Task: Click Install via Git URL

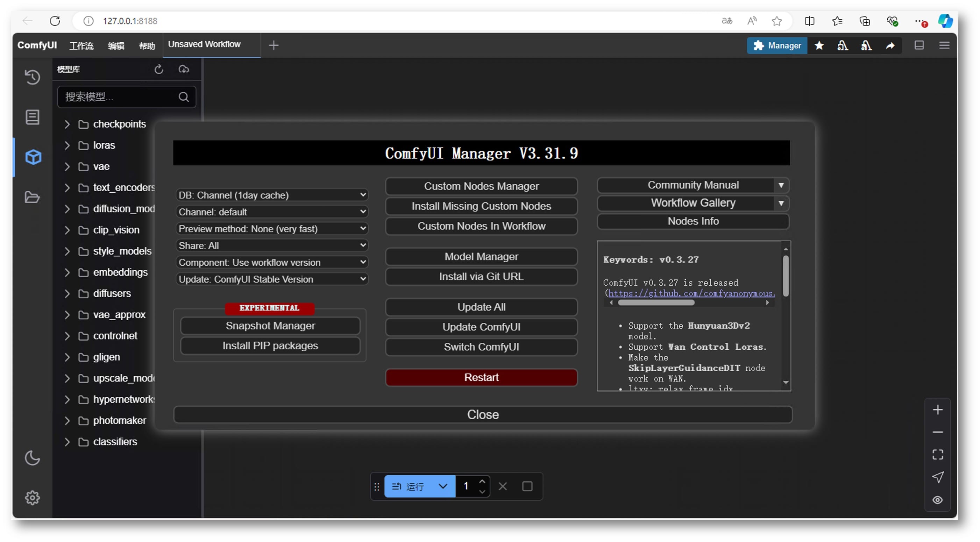Action: click(x=481, y=277)
